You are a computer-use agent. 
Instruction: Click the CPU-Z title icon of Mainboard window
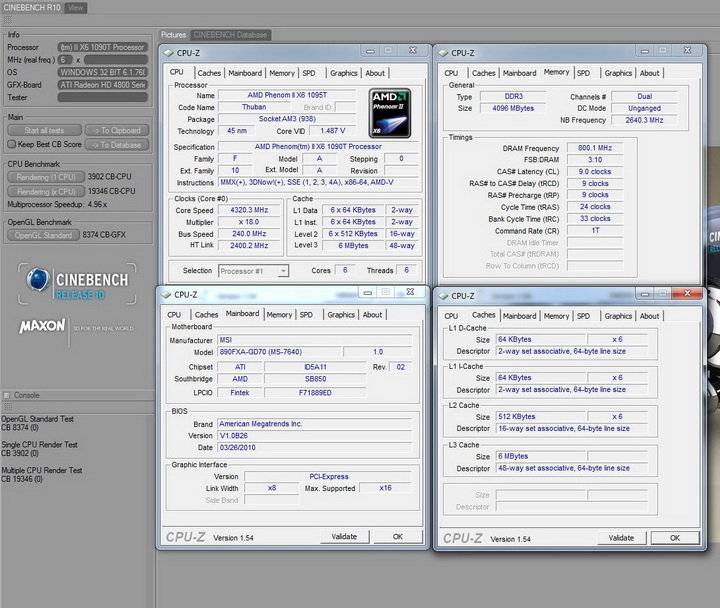pos(165,295)
